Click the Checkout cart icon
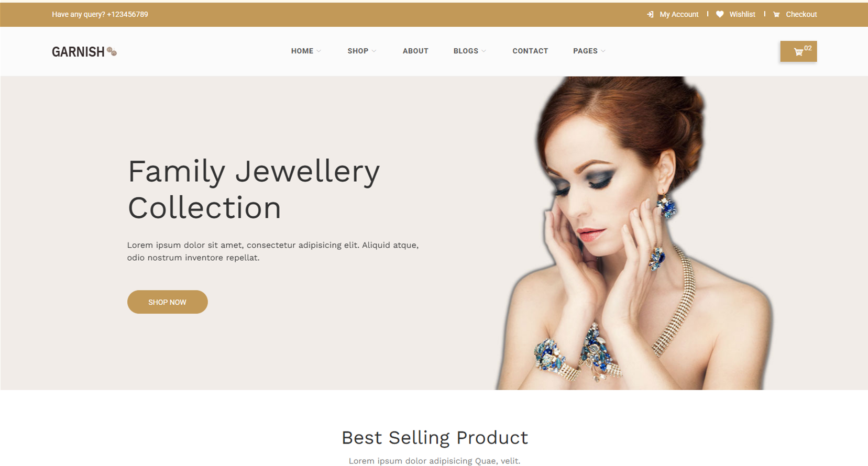Screen dimensions: 868x466 click(x=776, y=15)
